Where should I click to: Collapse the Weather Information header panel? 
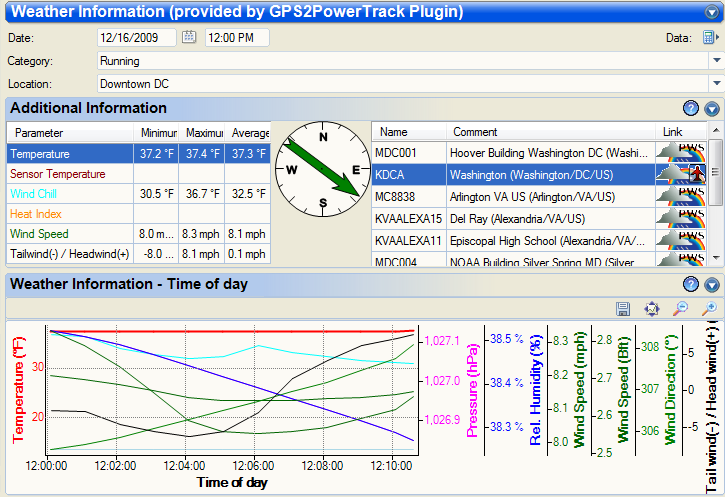click(x=712, y=12)
